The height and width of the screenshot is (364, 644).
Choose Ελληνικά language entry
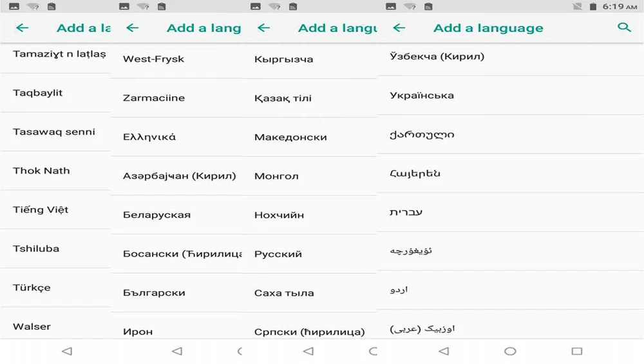[176, 137]
